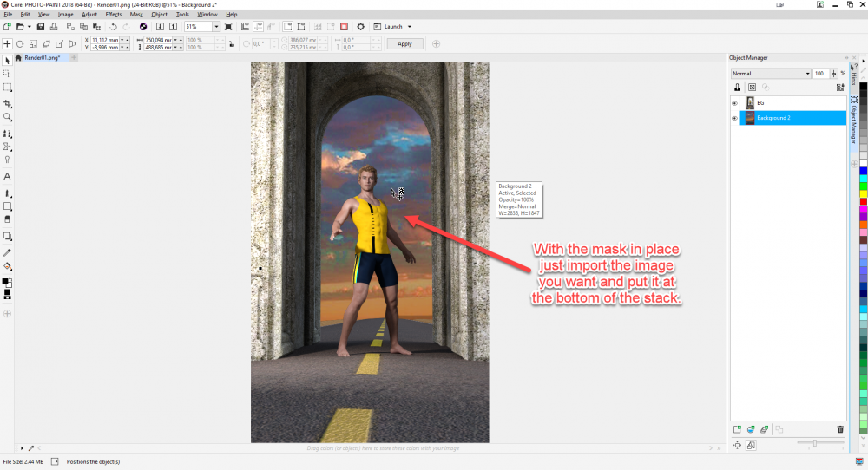Toggle visibility of Background 2 object

(x=734, y=118)
